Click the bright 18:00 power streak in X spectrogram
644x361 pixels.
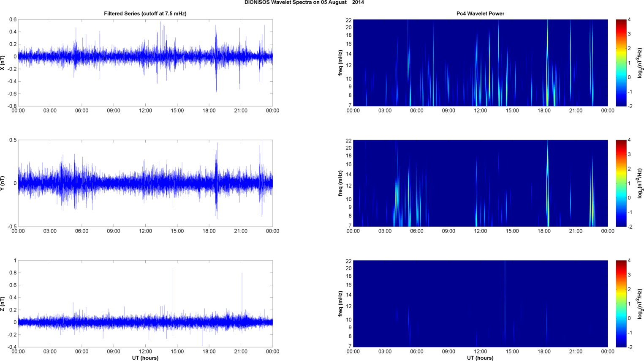[x=547, y=63]
